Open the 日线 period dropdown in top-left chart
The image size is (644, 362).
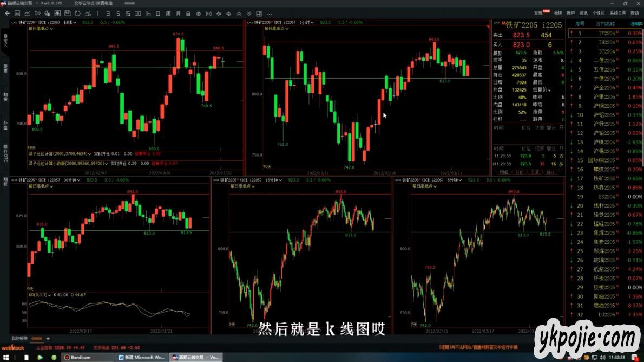[x=71, y=22]
